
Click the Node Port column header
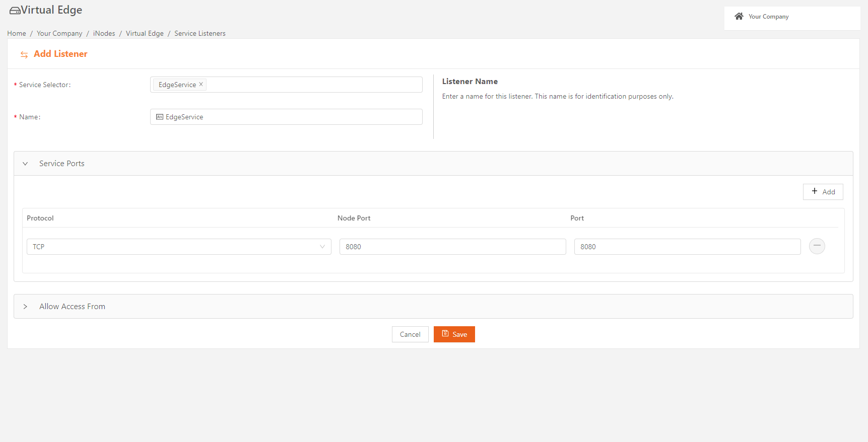(354, 218)
